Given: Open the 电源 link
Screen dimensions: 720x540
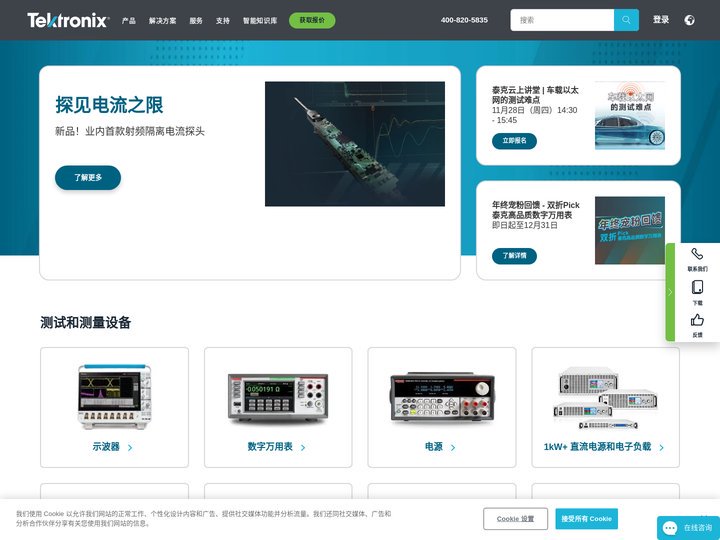Looking at the screenshot, I should (x=434, y=447).
